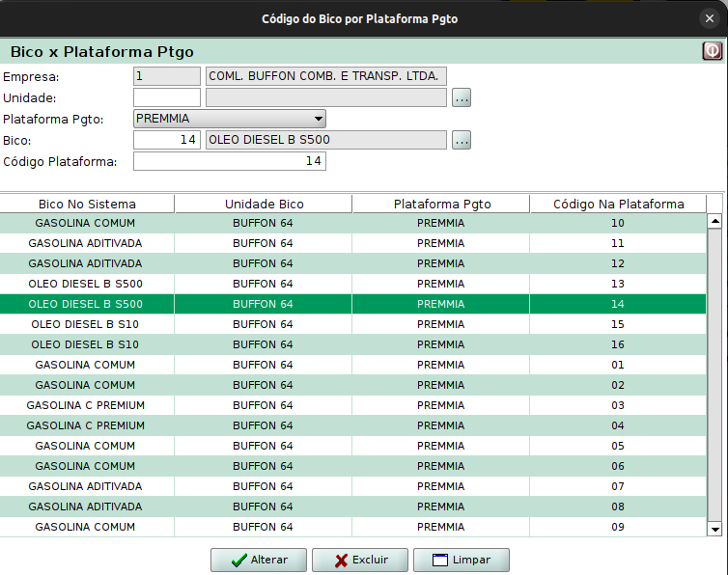This screenshot has height=575, width=728.
Task: Click the Unidade code input field
Action: (x=167, y=97)
